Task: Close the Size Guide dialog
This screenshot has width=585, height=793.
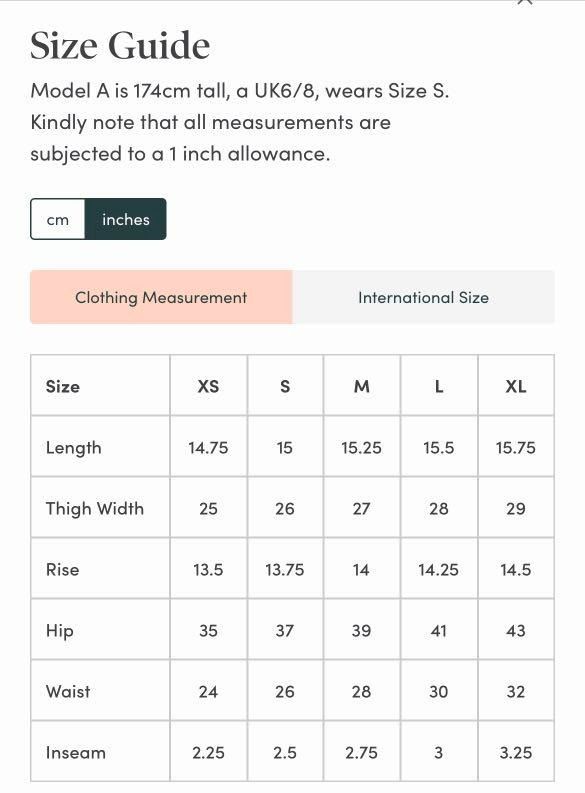Action: 525,2
